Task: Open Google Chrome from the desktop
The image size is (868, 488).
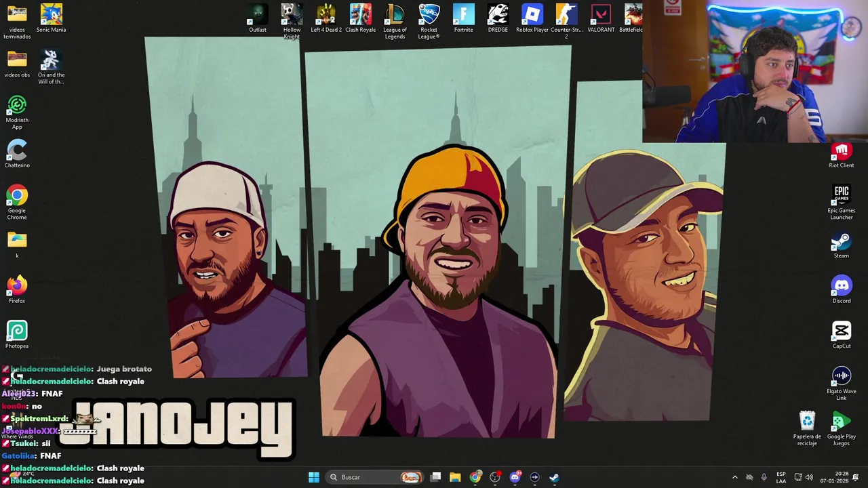Action: [17, 203]
